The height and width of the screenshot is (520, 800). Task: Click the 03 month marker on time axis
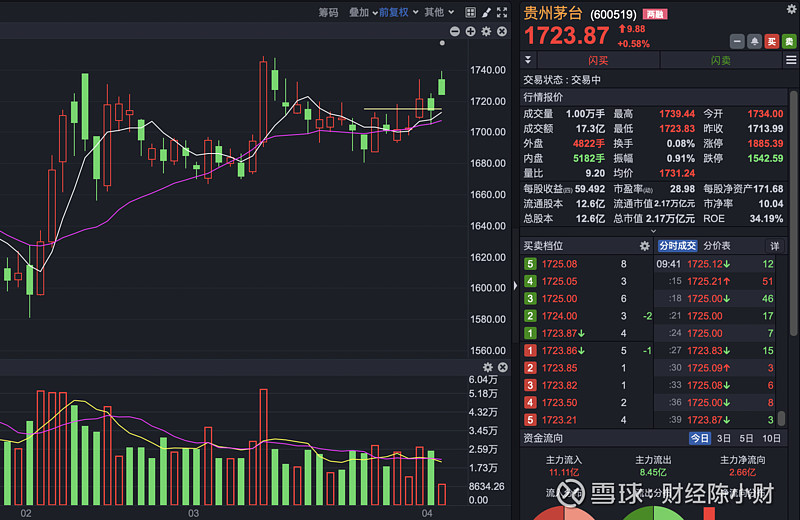pos(193,513)
